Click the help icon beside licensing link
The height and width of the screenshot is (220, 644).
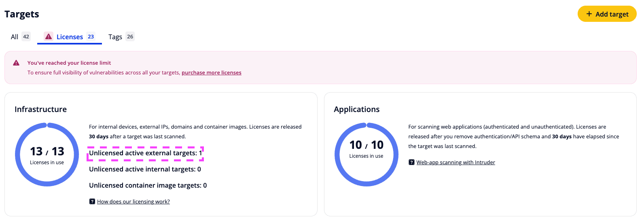pos(92,201)
